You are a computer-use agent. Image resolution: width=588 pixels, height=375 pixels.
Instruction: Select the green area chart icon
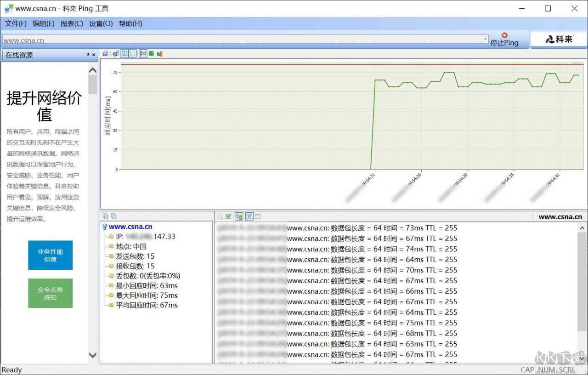tap(151, 54)
